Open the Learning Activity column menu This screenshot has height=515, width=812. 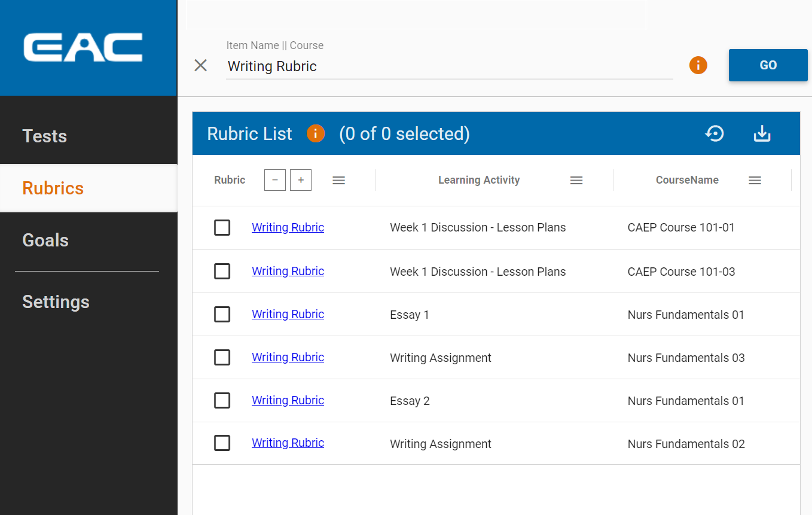click(576, 179)
